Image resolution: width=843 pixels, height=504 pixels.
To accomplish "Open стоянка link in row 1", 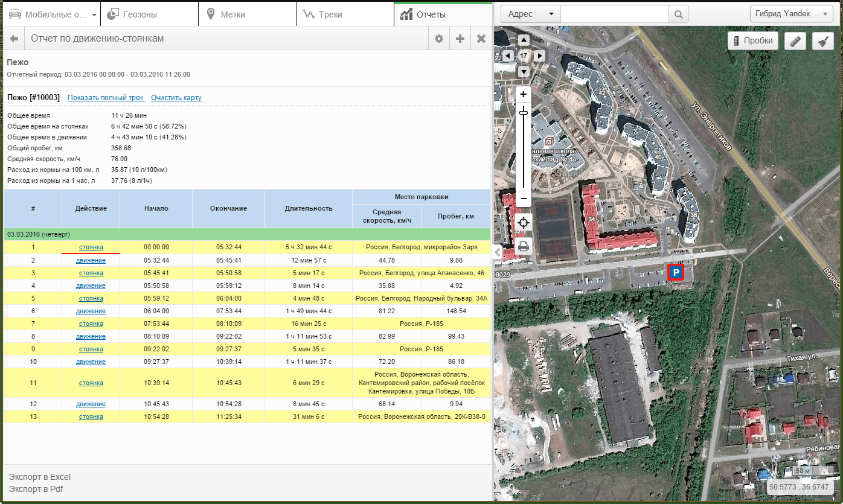I will pos(91,247).
